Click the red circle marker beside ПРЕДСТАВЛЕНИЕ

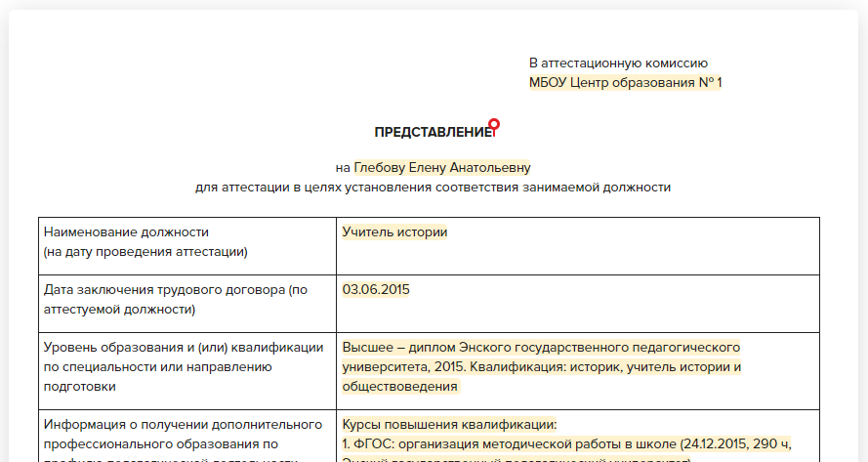494,124
